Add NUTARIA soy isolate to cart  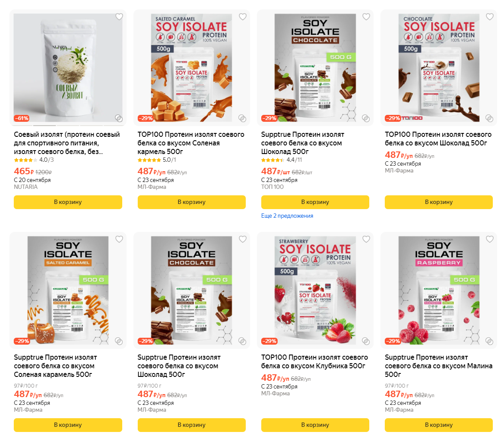pyautogui.click(x=68, y=202)
